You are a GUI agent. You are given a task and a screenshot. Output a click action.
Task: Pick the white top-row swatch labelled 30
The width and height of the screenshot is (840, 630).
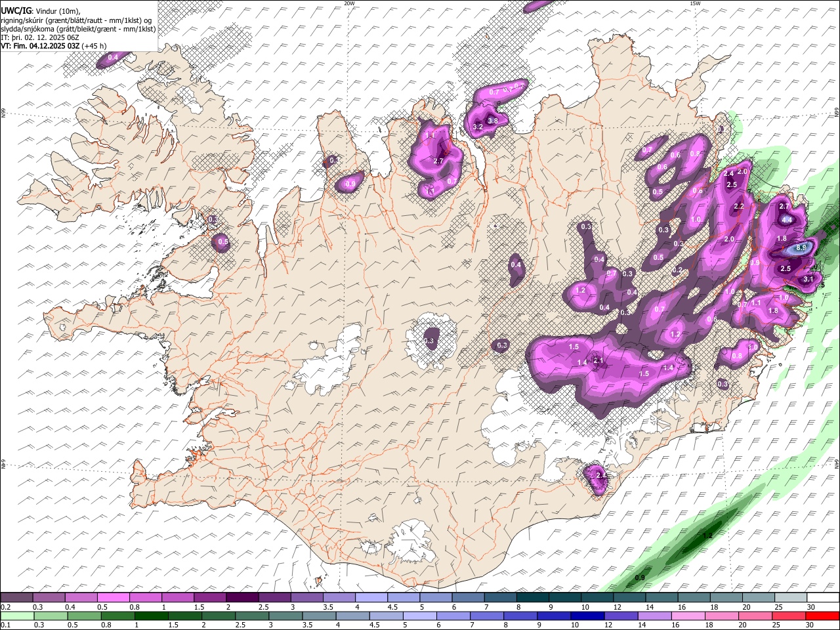(823, 598)
